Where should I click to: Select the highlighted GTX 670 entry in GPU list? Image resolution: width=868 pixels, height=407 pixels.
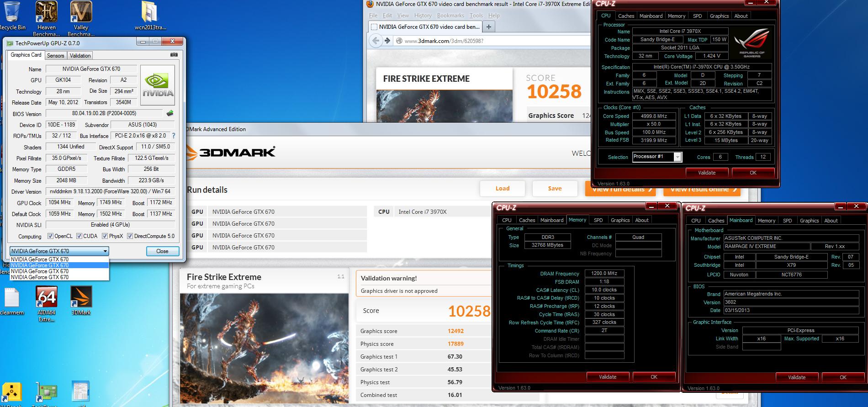(59, 265)
